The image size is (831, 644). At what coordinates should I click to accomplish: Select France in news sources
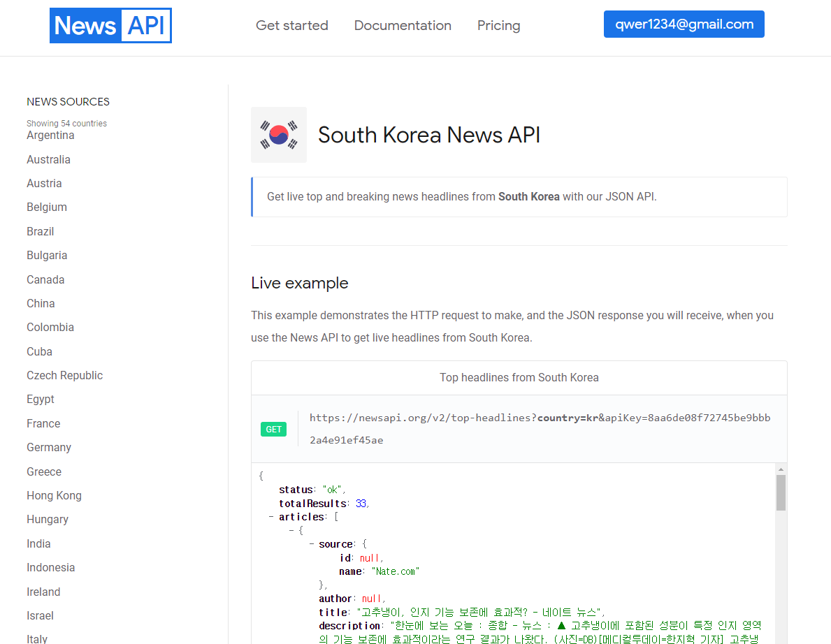pos(43,424)
